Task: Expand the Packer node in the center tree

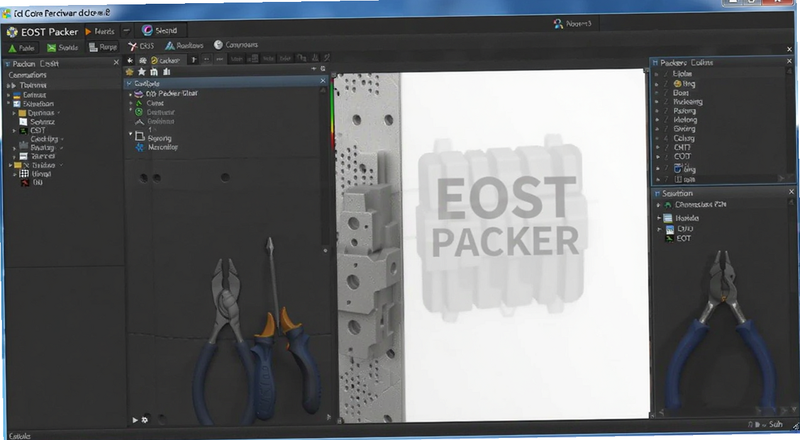Action: click(131, 94)
